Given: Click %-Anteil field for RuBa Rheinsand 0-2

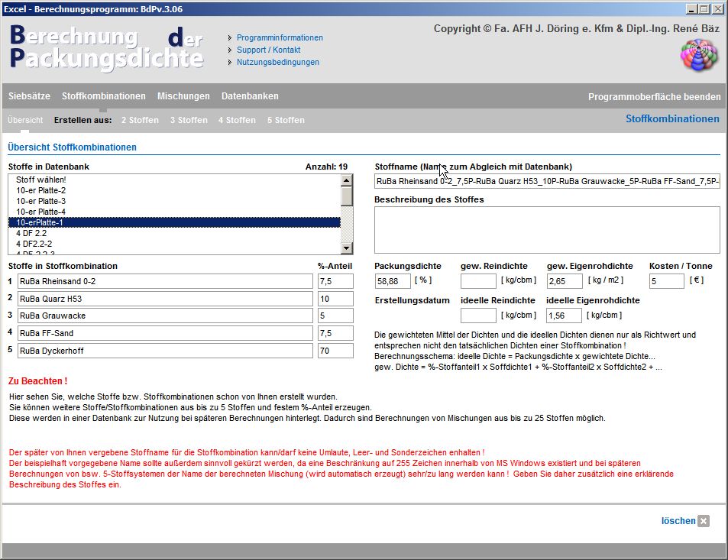Looking at the screenshot, I should [x=335, y=281].
